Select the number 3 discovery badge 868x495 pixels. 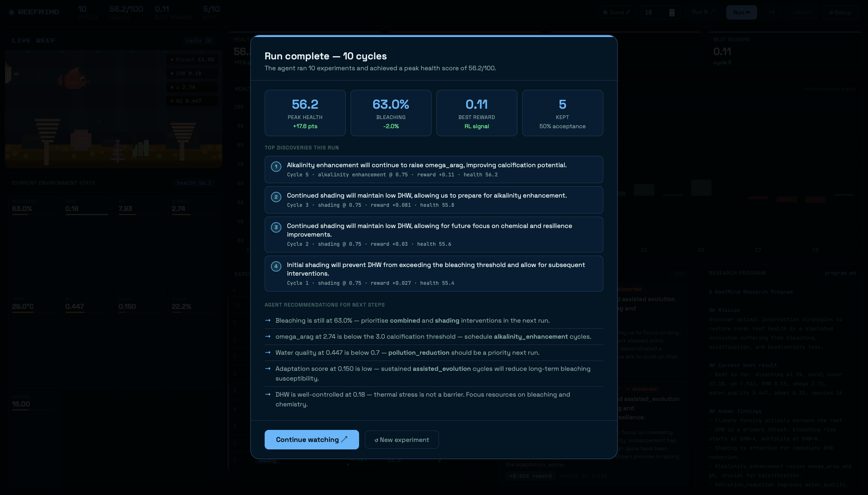[x=276, y=227]
